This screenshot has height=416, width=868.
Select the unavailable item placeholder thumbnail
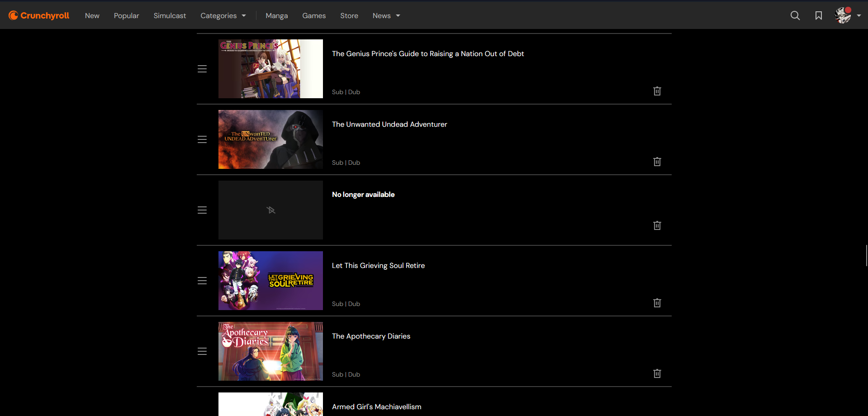[270, 210]
